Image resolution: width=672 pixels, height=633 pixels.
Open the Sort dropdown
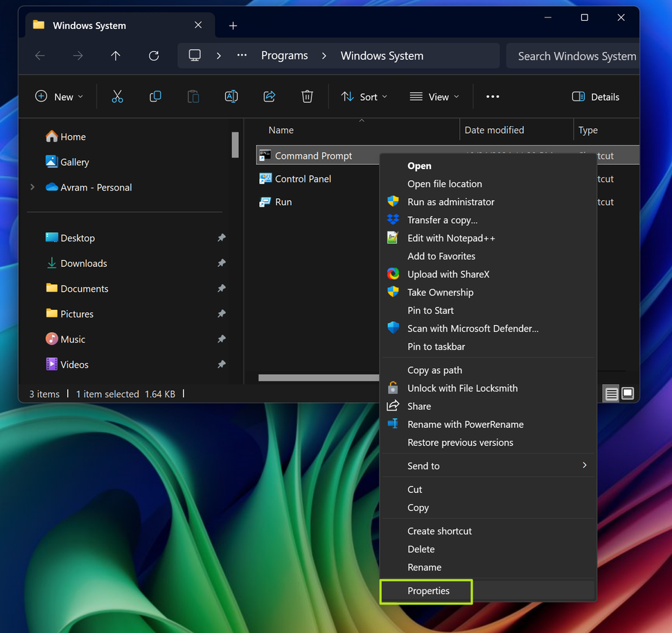pyautogui.click(x=364, y=96)
